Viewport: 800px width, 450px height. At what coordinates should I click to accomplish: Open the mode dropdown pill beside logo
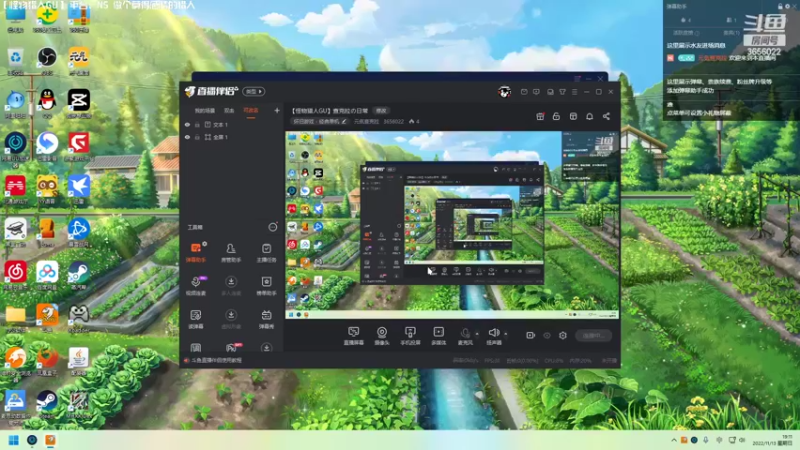tap(254, 91)
